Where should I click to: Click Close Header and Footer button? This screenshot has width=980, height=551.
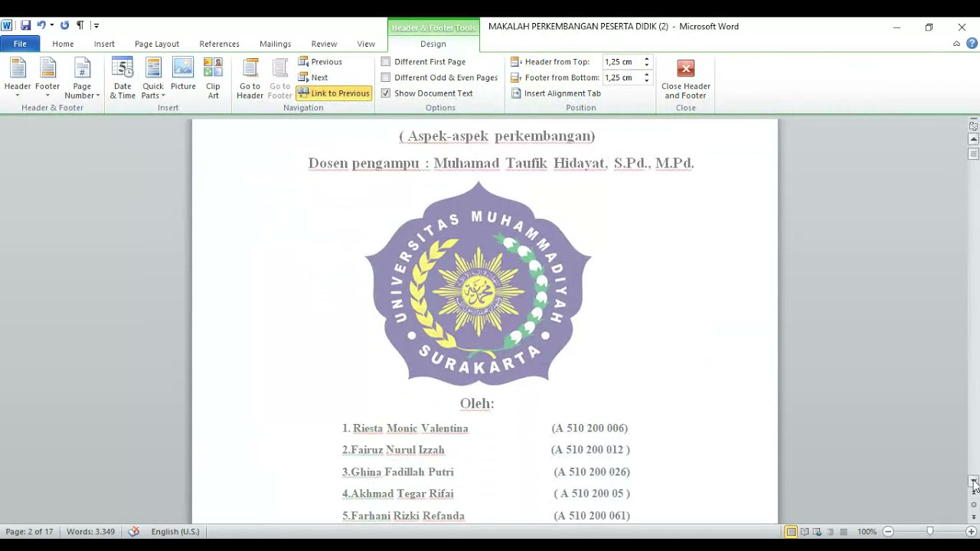tap(686, 79)
